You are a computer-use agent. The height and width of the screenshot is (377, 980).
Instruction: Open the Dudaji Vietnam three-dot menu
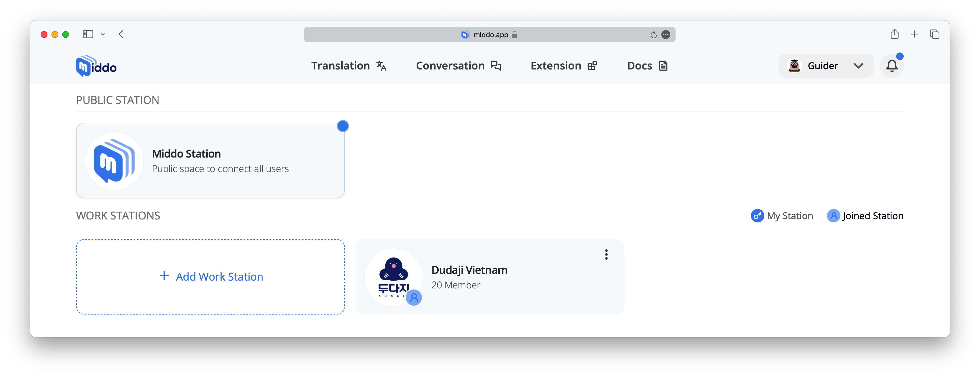(x=606, y=254)
